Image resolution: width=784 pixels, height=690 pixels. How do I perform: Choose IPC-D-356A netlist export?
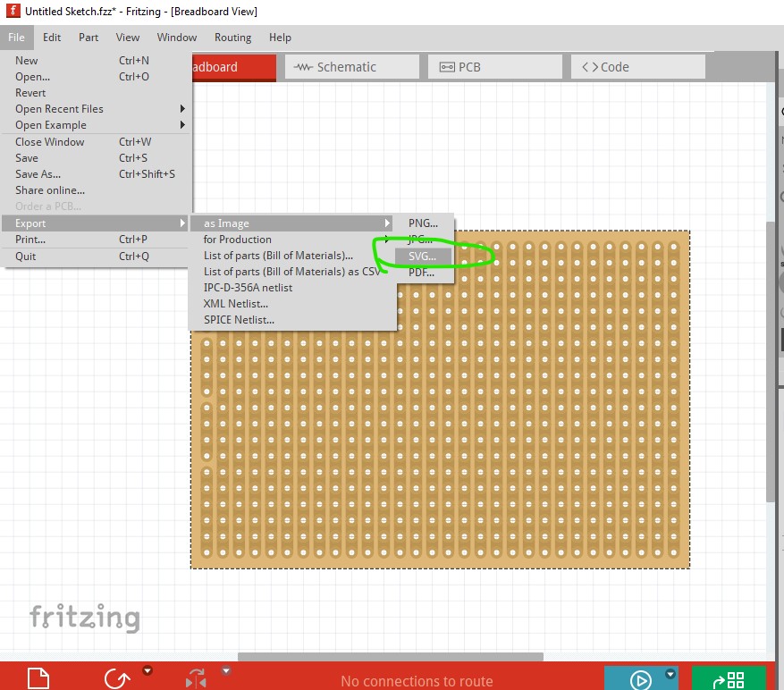(248, 288)
